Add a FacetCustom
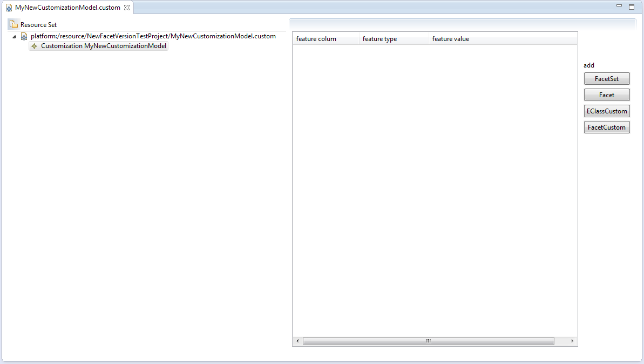The width and height of the screenshot is (644, 364). [x=607, y=127]
